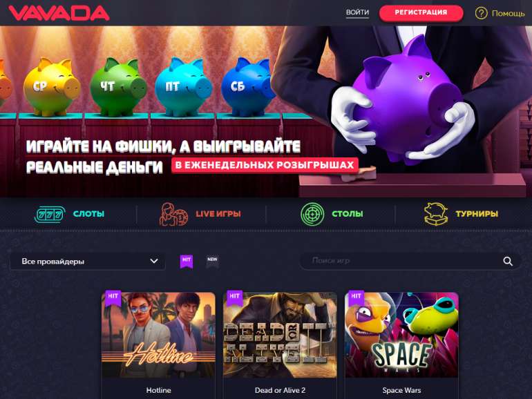Click the weekly draws red banner label
This screenshot has width=532, height=399.
point(265,165)
